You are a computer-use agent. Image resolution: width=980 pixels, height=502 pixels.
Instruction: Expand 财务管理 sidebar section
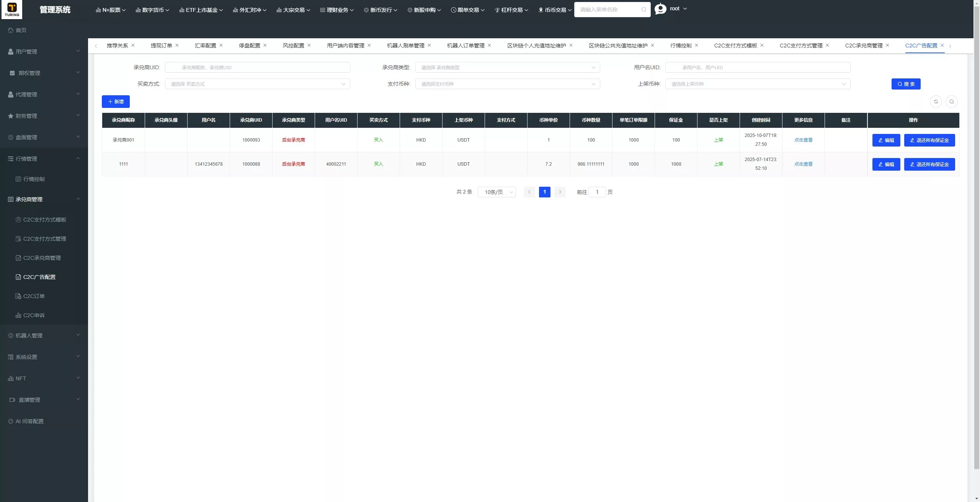(x=44, y=116)
